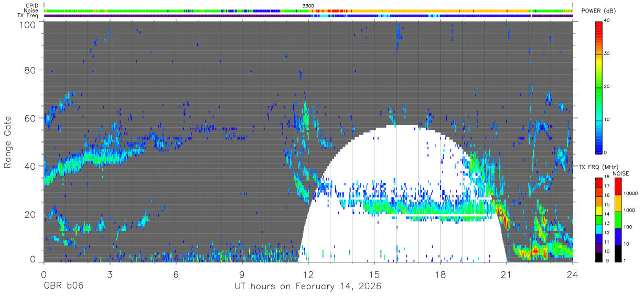Image resolution: width=644 pixels, height=297 pixels.
Task: Click the 'NOISE' legend title
Action: 620,173
